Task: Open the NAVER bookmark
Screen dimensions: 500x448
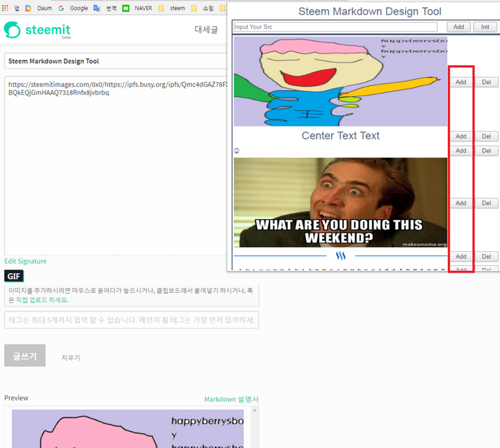Action: pyautogui.click(x=137, y=8)
